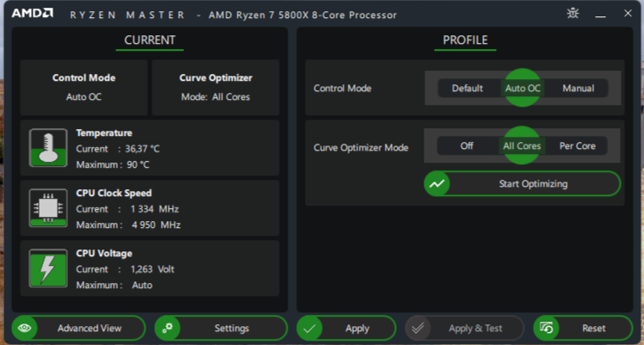The image size is (644, 345).
Task: Click the Curve Optimizer Mode label in Profile
Action: [361, 148]
